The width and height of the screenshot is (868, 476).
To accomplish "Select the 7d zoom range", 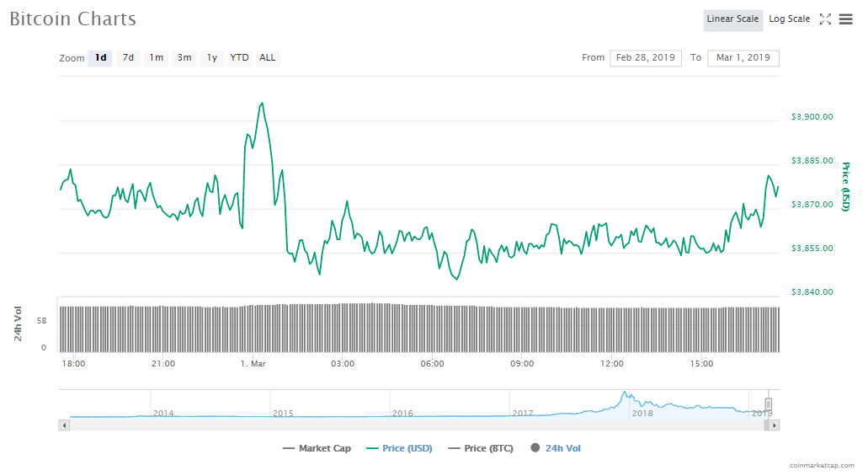I will pyautogui.click(x=128, y=58).
